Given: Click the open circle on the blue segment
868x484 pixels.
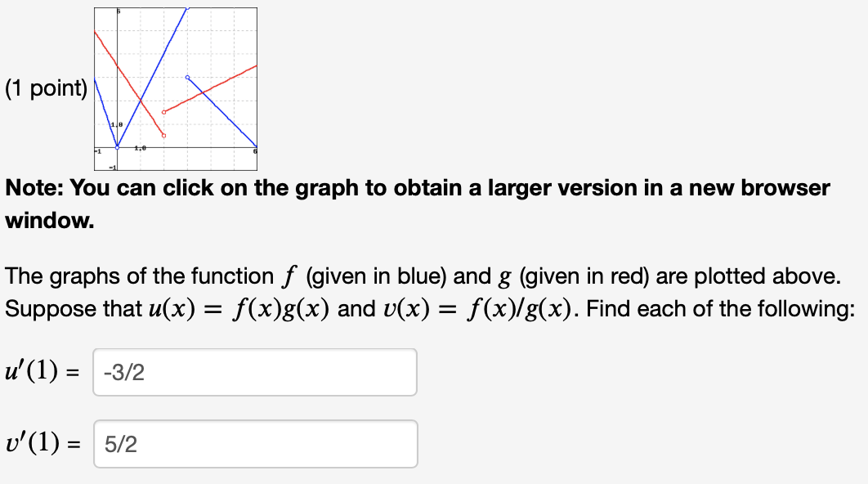Looking at the screenshot, I should click(188, 77).
